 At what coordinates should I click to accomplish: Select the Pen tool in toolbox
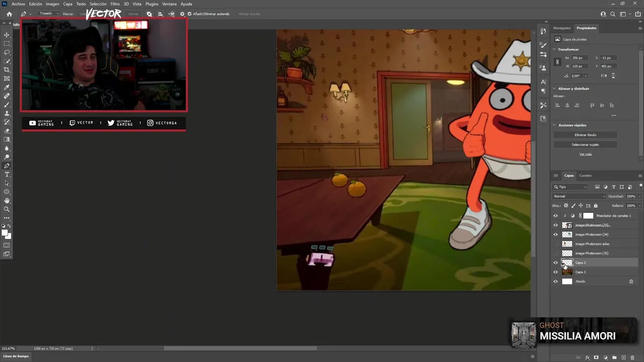point(7,166)
